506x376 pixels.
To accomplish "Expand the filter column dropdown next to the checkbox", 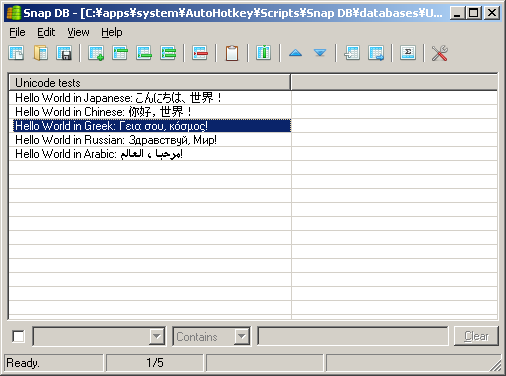I will point(157,336).
